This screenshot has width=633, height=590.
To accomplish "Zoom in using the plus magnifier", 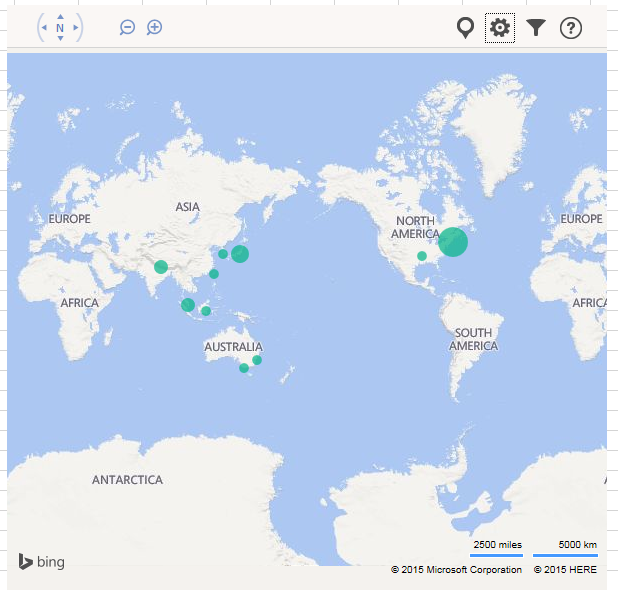I will click(154, 27).
